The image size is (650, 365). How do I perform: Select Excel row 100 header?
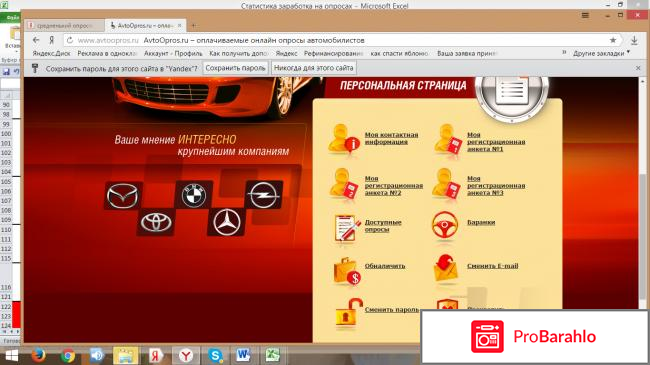pos(6,134)
